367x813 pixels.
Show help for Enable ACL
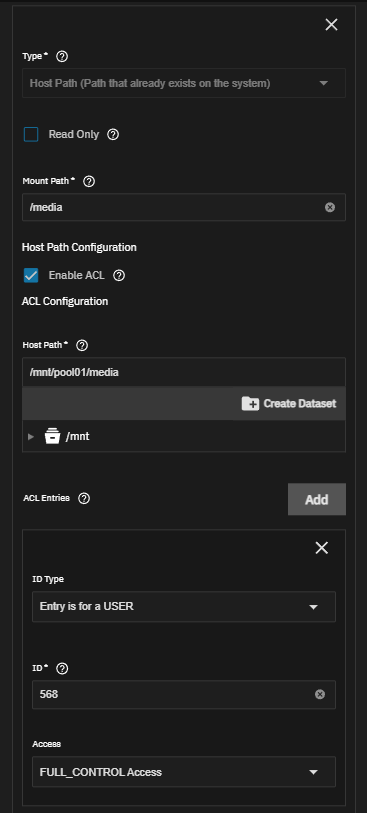coord(119,275)
